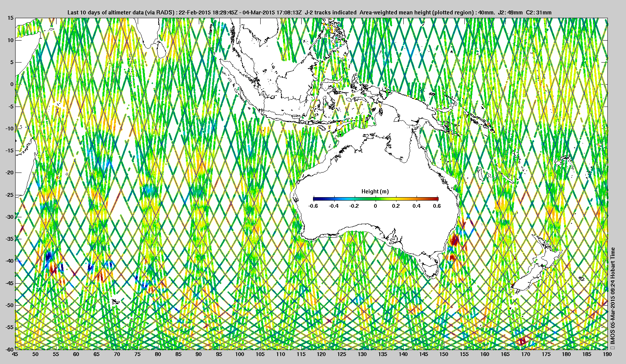Image resolution: width=626 pixels, height=364 pixels.
Task: Click the '0.6' colorbar tick label
Action: click(x=437, y=206)
